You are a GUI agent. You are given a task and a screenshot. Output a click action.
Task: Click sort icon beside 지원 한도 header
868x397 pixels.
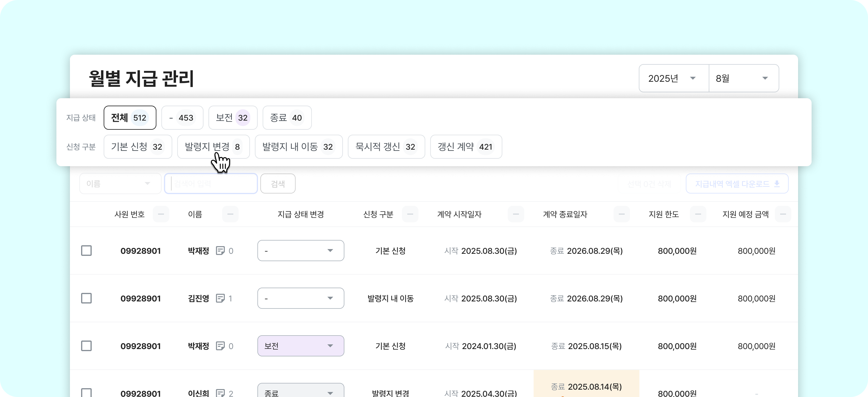[x=698, y=214]
